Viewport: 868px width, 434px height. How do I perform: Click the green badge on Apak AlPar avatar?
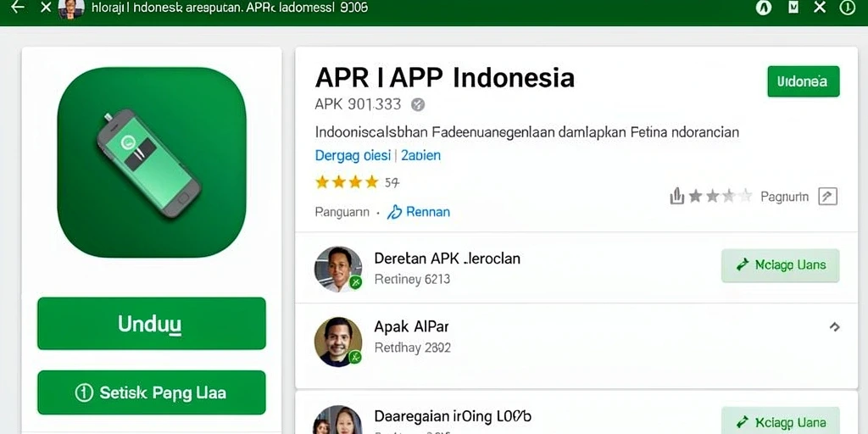point(355,357)
